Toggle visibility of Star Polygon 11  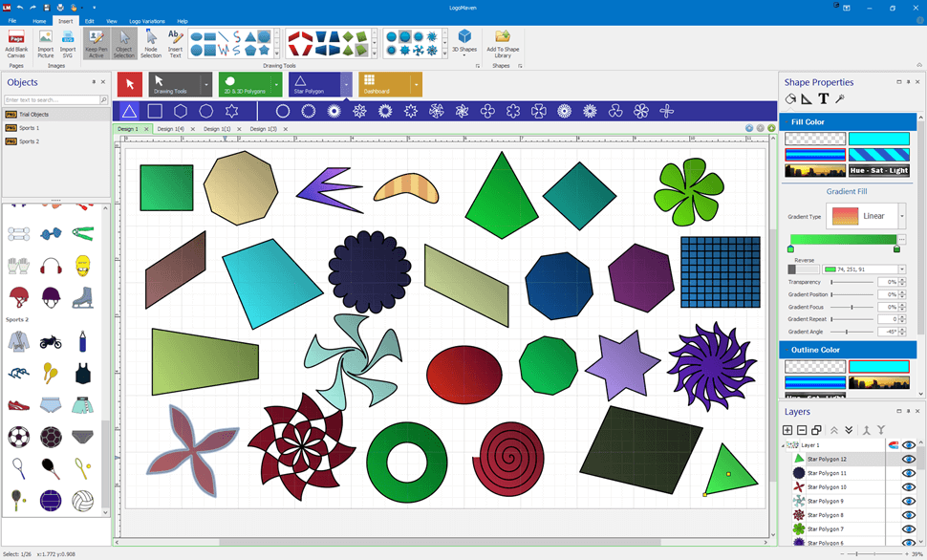click(x=909, y=473)
